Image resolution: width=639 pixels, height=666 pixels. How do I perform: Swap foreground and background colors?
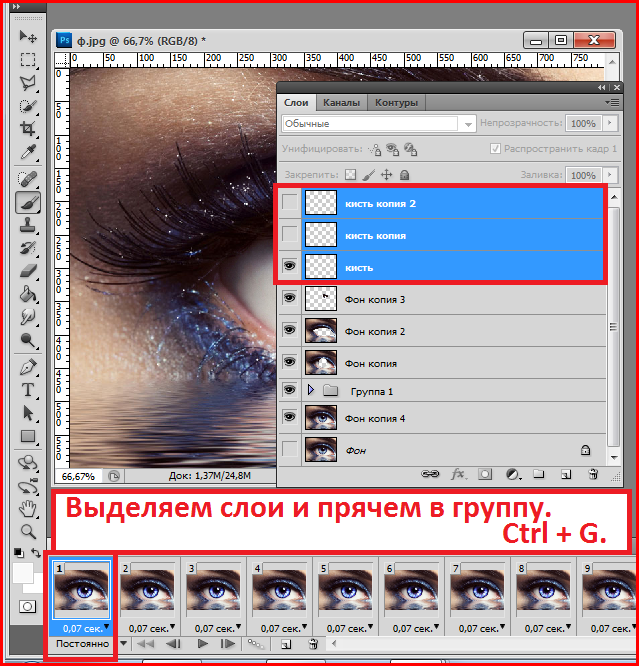tap(36, 553)
